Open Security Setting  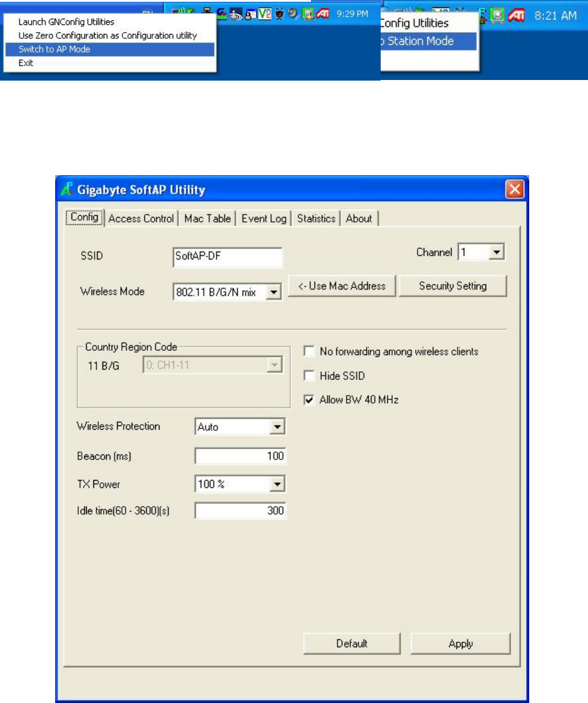tap(453, 286)
